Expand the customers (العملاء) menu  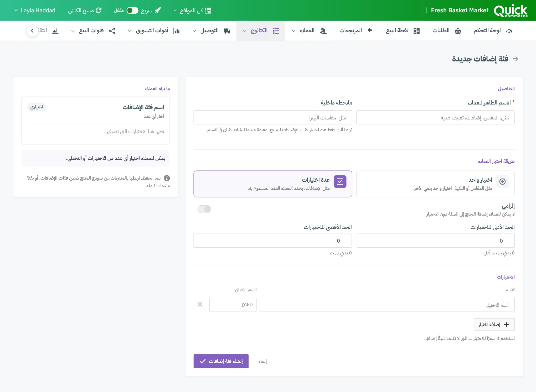click(x=309, y=31)
